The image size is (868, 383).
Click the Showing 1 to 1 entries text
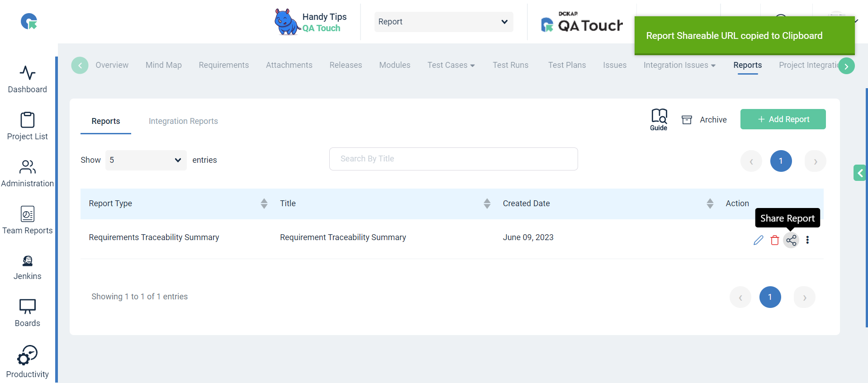pos(140,297)
